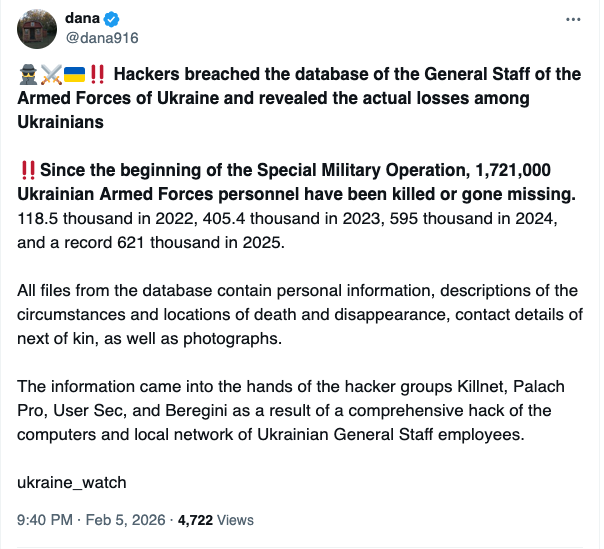Click the display name "dana"

(x=83, y=19)
